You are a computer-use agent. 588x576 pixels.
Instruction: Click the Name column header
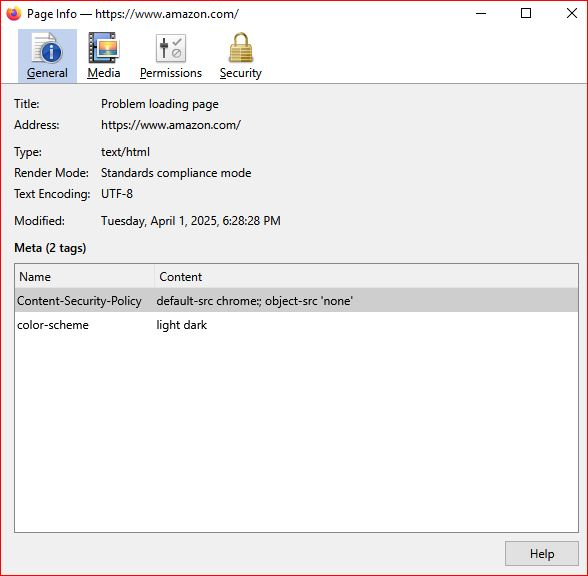pyautogui.click(x=85, y=276)
